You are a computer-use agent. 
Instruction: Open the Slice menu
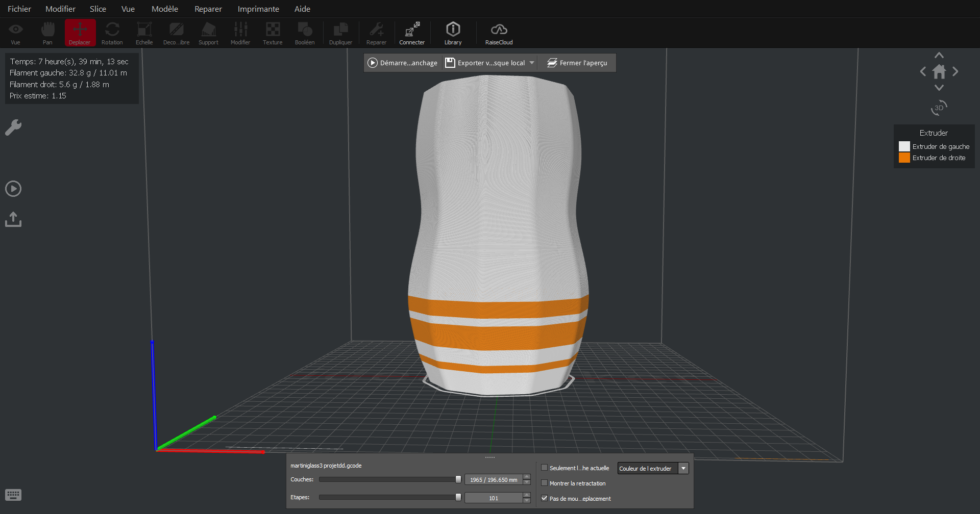click(x=97, y=9)
